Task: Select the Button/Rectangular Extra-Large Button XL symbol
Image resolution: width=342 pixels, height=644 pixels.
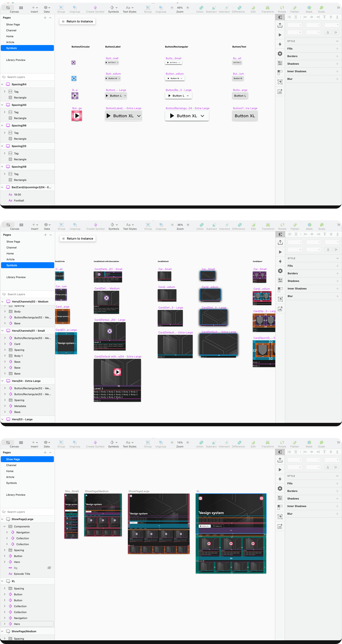Action: pyautogui.click(x=187, y=116)
